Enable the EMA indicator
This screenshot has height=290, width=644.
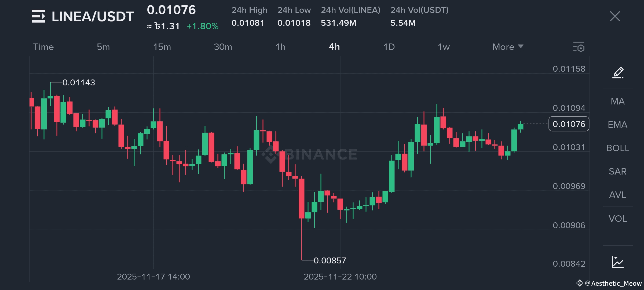[x=618, y=125]
